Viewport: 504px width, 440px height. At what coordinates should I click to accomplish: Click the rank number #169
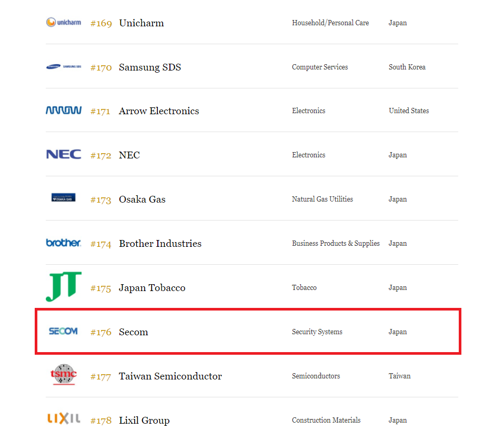point(100,23)
